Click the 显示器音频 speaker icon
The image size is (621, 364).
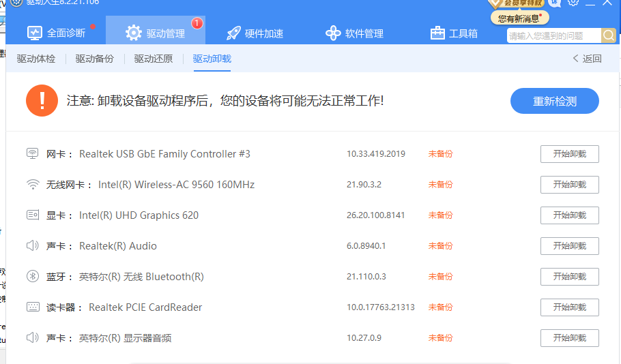(x=33, y=337)
